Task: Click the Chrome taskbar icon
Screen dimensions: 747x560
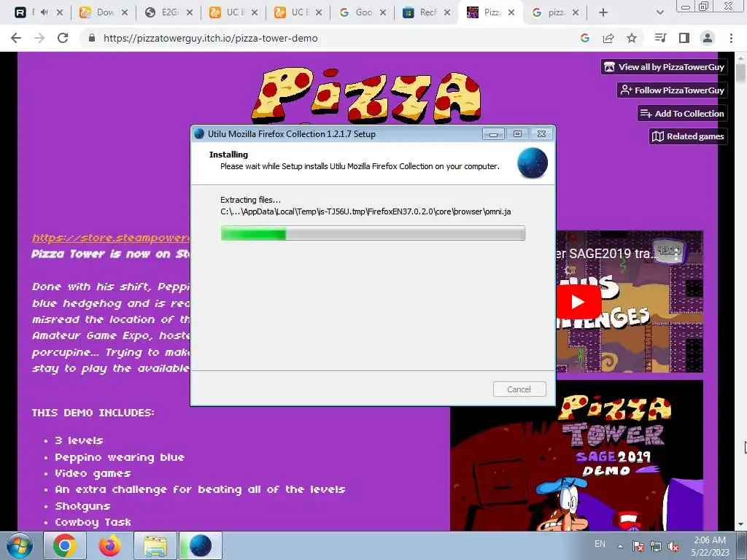Action: coord(65,545)
